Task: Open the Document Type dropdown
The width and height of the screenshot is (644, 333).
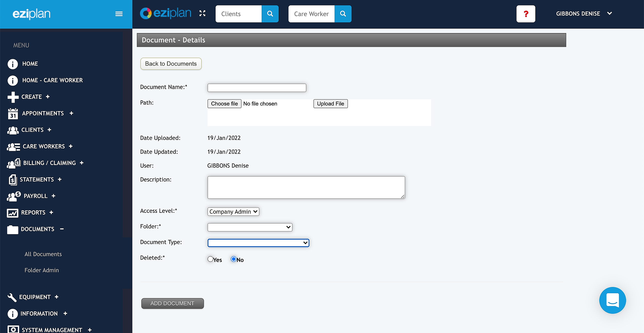Action: point(258,243)
